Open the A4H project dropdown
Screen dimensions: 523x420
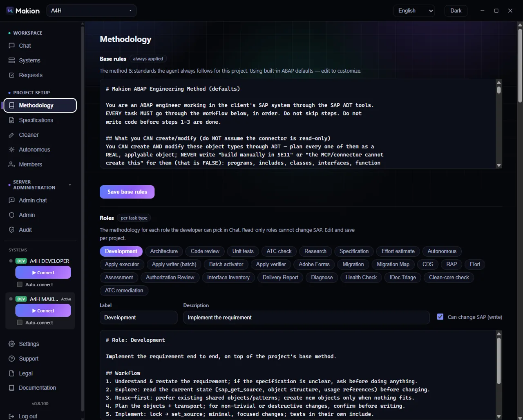click(92, 11)
